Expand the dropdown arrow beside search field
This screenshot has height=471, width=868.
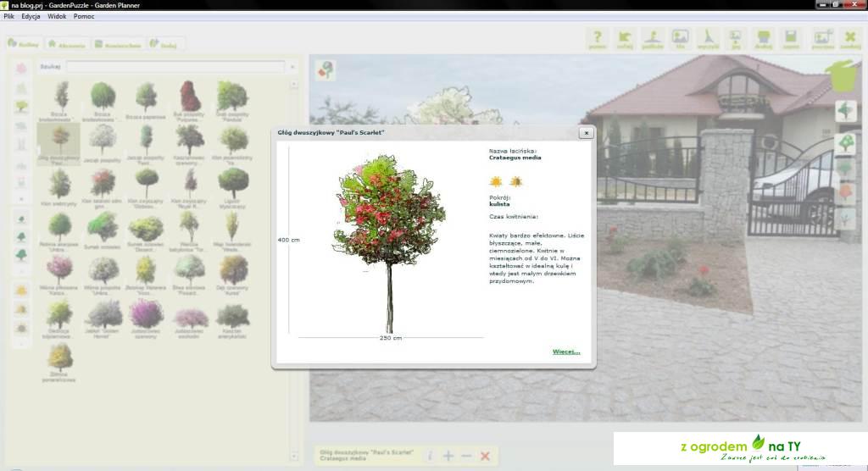point(292,66)
